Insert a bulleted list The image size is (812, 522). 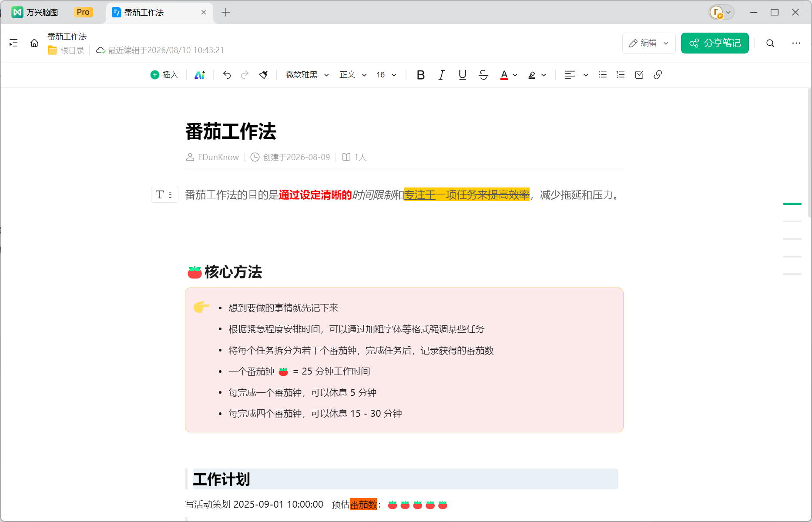602,75
